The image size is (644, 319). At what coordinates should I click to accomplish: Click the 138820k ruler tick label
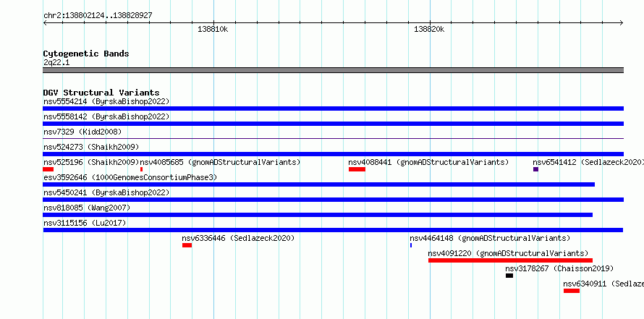(429, 29)
